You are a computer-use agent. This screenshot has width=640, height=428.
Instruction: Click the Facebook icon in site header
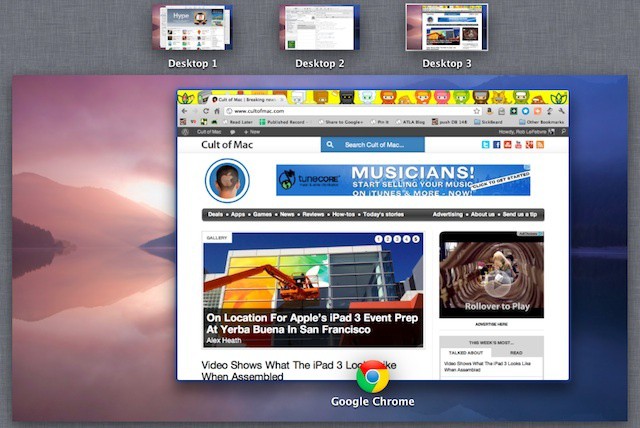pyautogui.click(x=496, y=145)
